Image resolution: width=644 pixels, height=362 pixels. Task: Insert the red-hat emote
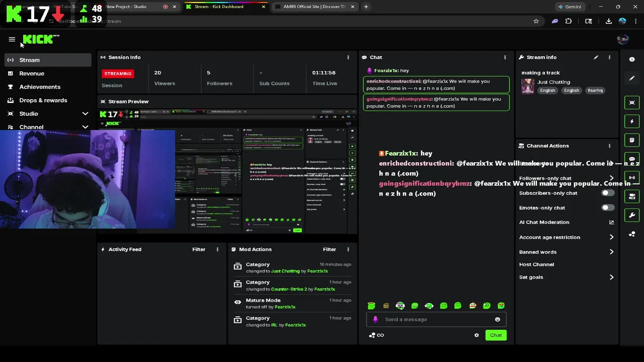tap(473, 306)
